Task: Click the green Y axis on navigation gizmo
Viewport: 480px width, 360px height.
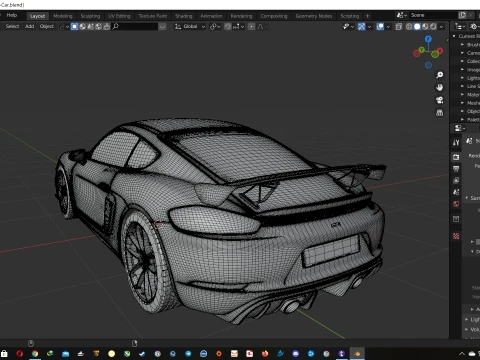Action: point(422,50)
